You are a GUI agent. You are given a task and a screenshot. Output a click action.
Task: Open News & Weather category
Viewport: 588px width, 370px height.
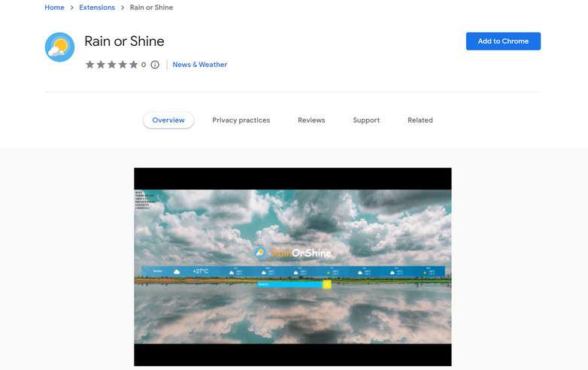200,65
